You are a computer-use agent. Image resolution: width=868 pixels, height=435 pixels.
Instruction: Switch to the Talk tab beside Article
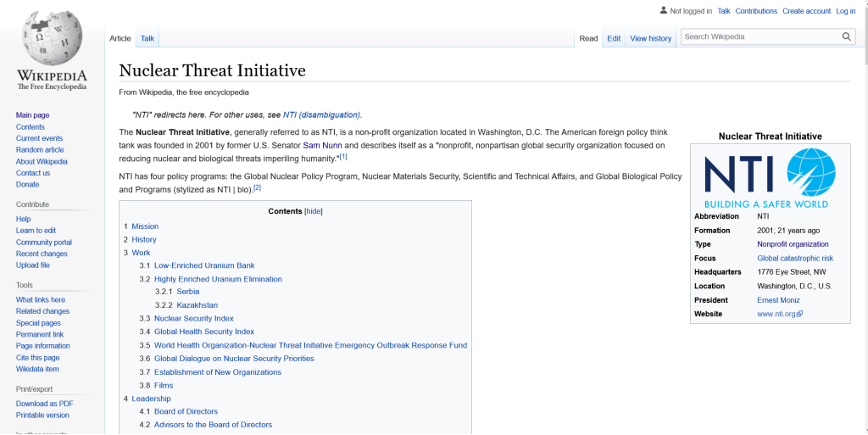click(x=147, y=38)
